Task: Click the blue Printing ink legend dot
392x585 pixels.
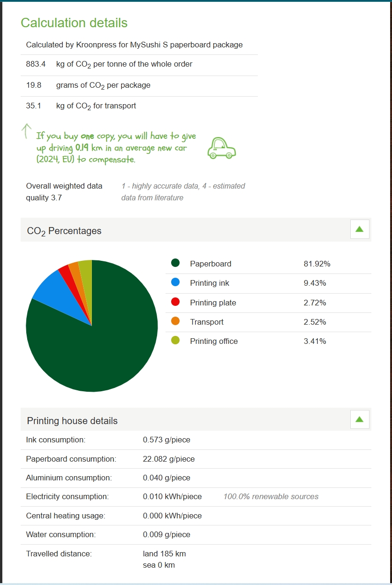Action: [x=175, y=282]
